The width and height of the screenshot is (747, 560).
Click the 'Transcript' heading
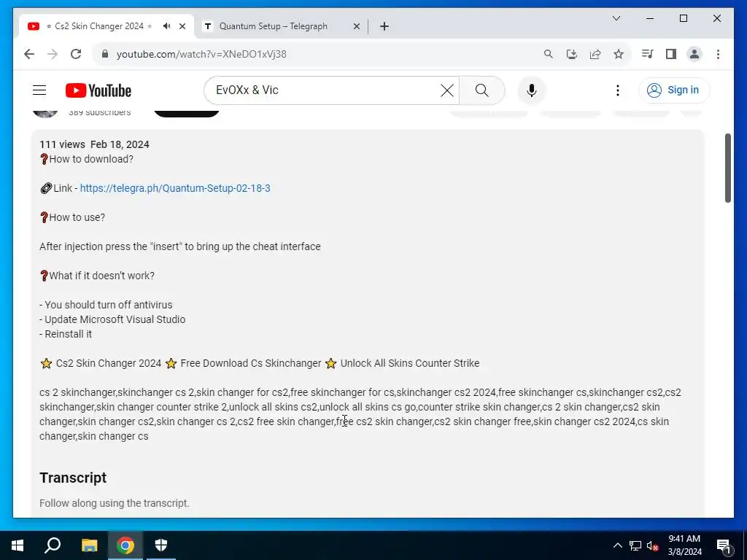[73, 478]
